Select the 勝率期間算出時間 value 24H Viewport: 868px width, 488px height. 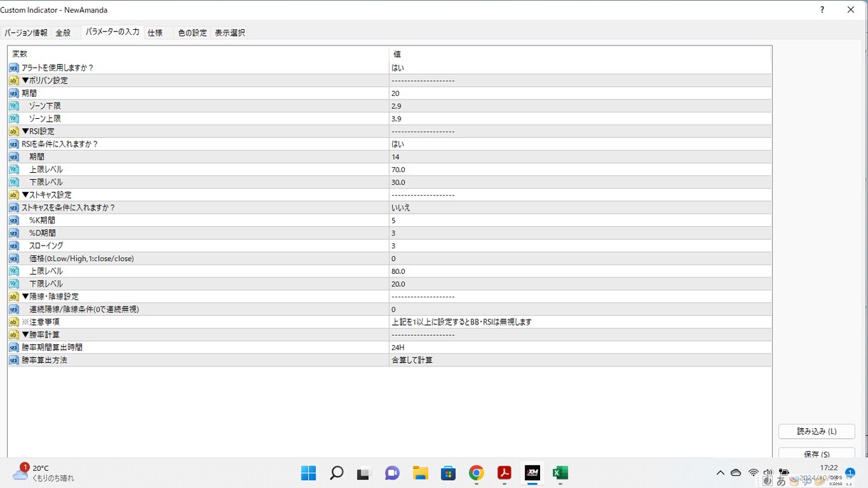pos(398,348)
